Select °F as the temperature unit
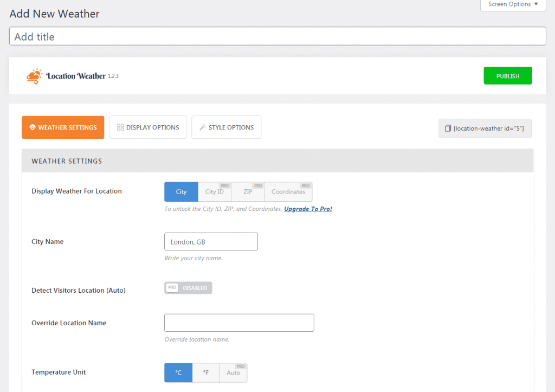 pos(206,372)
